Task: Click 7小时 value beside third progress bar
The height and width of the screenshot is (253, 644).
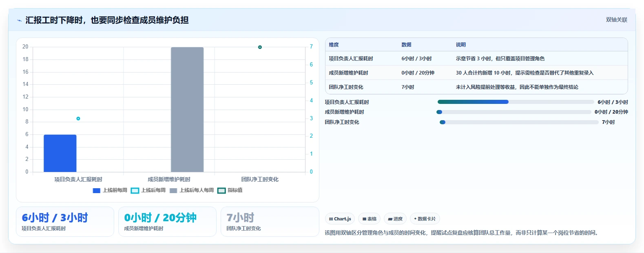Action: pyautogui.click(x=609, y=122)
